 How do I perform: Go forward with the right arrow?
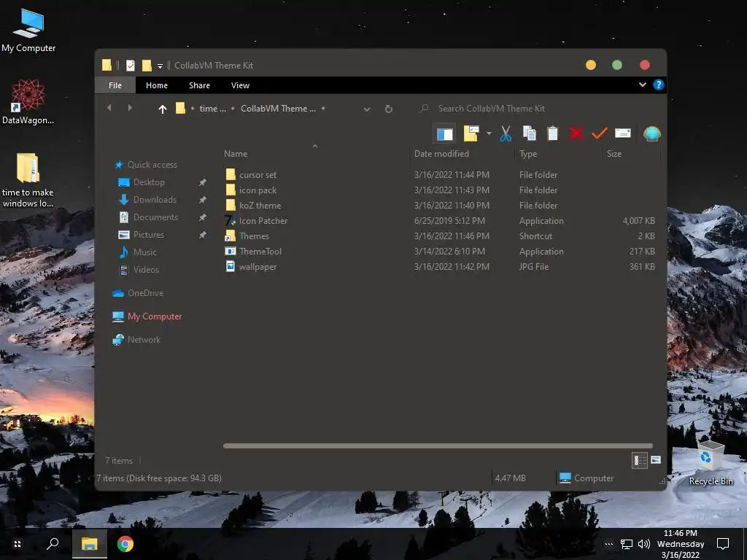(130, 108)
